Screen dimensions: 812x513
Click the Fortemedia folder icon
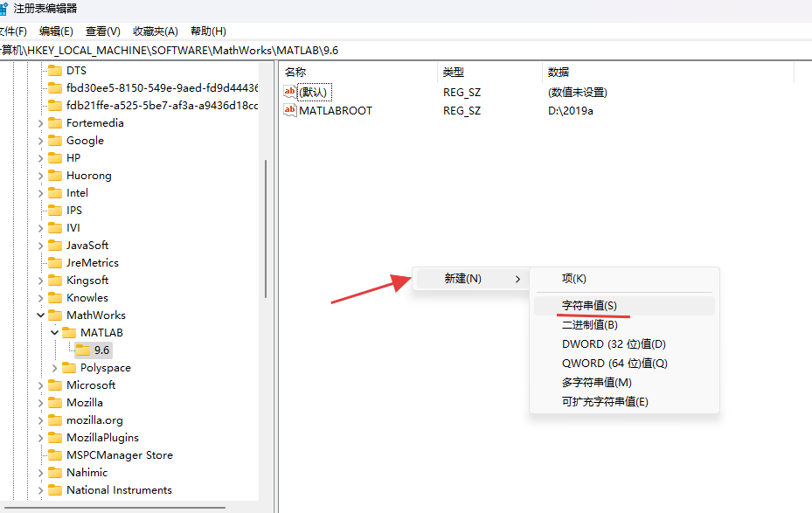tap(55, 122)
